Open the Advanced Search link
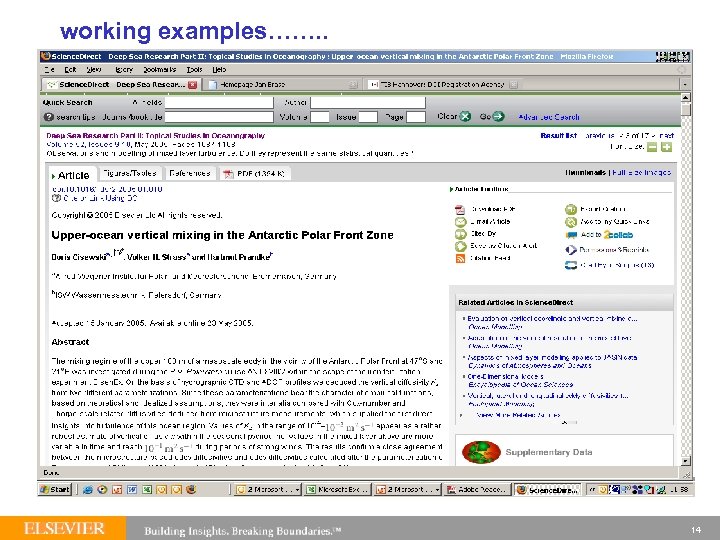Image resolution: width=720 pixels, height=540 pixels. 549,117
